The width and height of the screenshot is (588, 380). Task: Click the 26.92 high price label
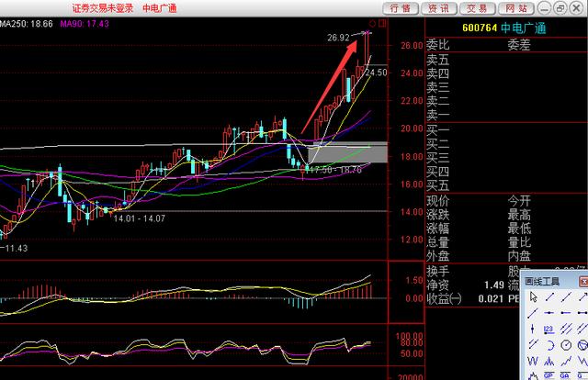338,38
